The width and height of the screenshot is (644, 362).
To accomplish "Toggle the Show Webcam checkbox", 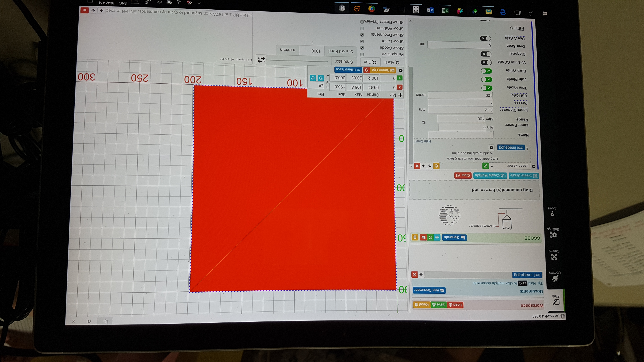I will (362, 28).
